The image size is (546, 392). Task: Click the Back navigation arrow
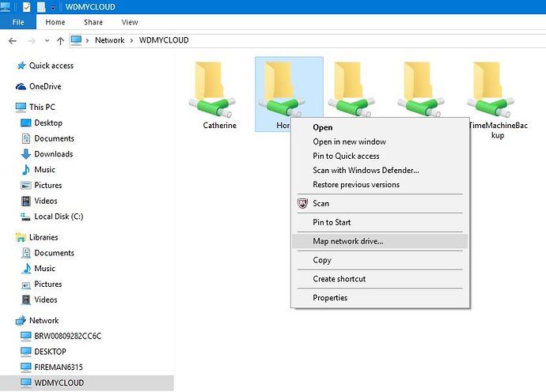[13, 41]
